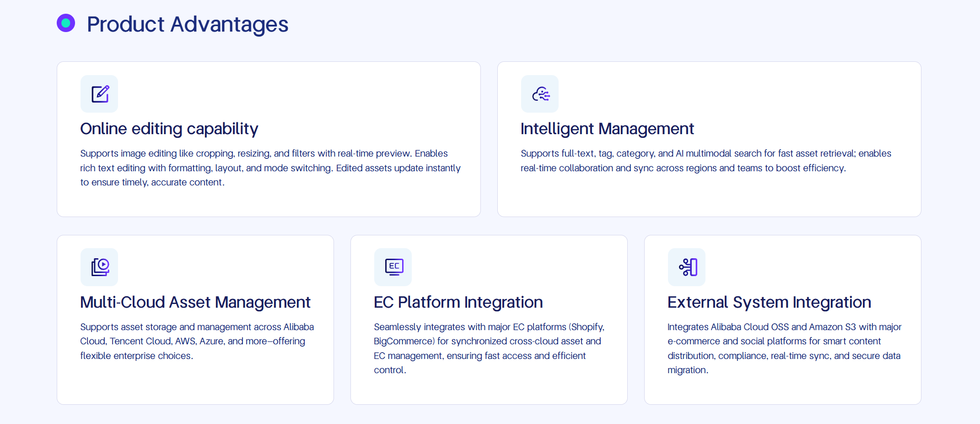Image resolution: width=980 pixels, height=424 pixels.
Task: Click the Intelligent Management heading text
Action: (607, 129)
